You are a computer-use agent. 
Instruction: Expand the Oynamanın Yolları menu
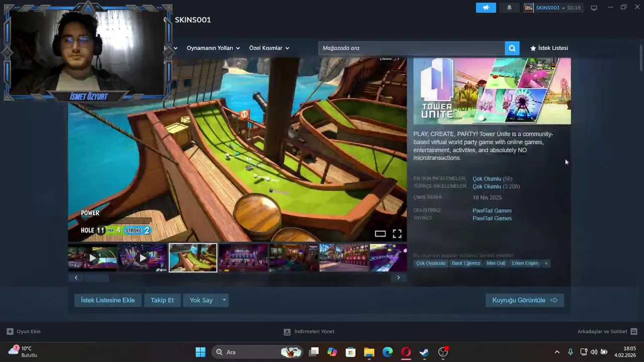point(213,48)
